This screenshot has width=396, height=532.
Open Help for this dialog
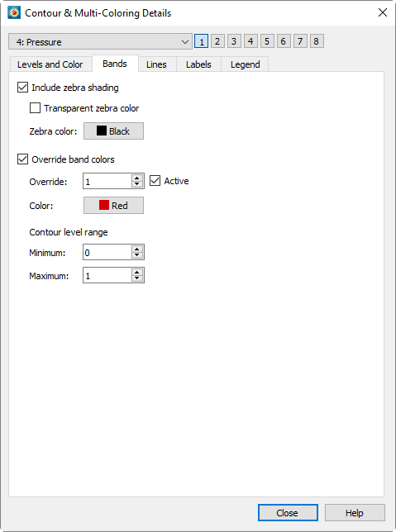tap(355, 513)
